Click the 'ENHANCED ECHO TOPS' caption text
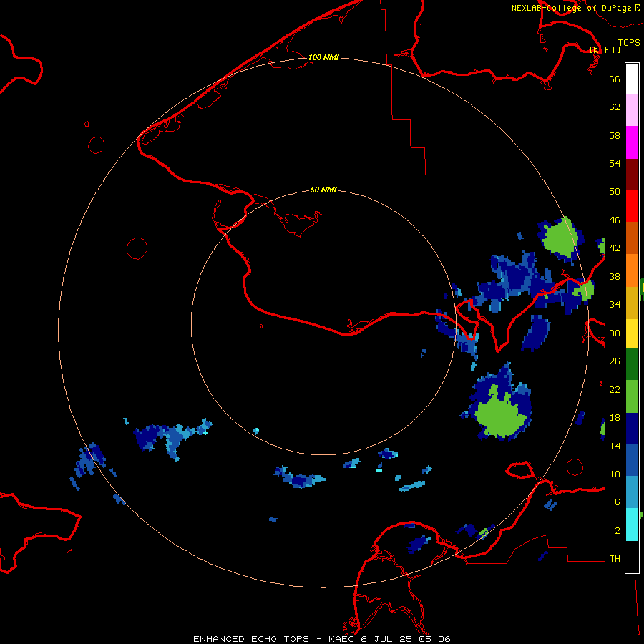Viewport: 644px width, 644px height. [x=251, y=639]
